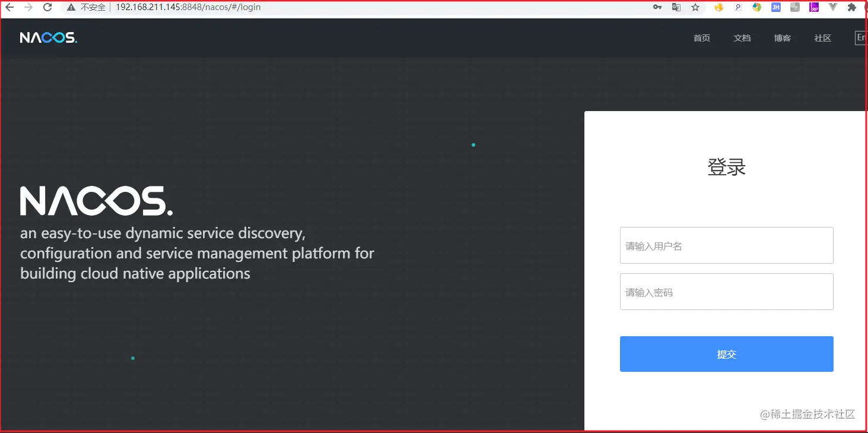Open the 文档 navigation item
This screenshot has height=433, width=868.
(742, 38)
